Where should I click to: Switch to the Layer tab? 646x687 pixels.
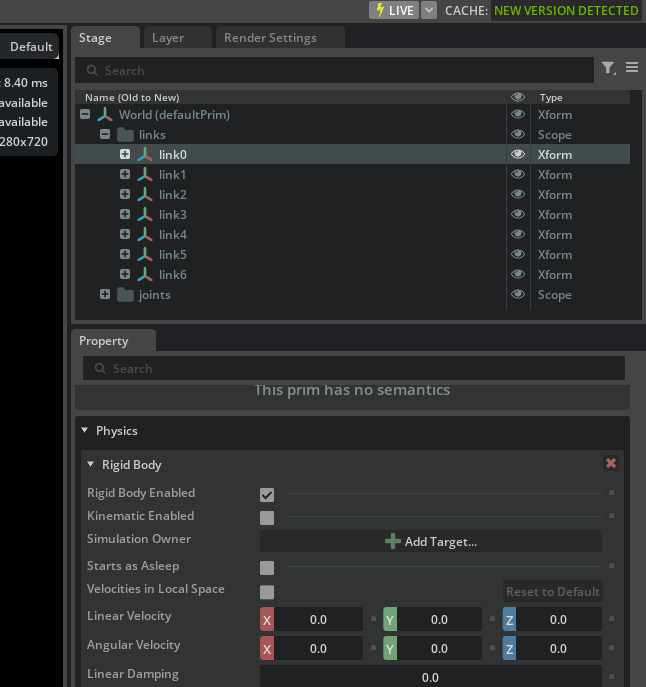tap(168, 38)
